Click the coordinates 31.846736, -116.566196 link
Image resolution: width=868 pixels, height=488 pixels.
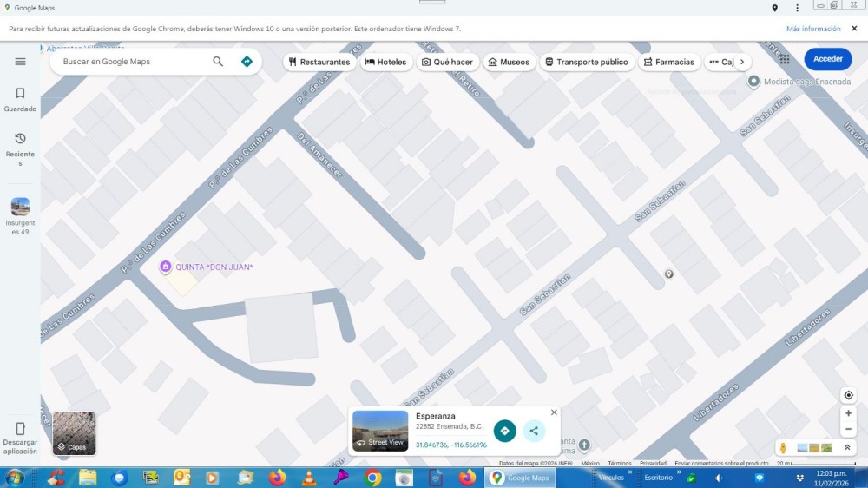(x=451, y=445)
